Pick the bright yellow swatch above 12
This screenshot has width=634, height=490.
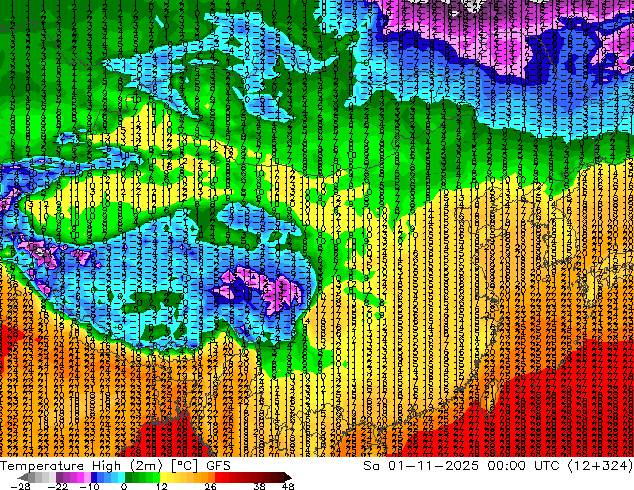tap(163, 477)
